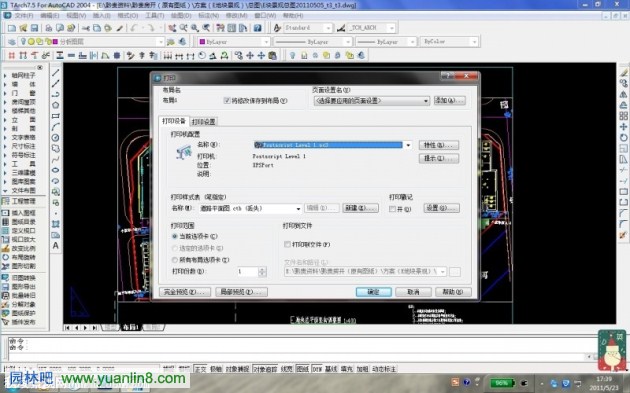Viewport: 630px width, 393px height.
Task: Toggle 对象捕捉 object snap in status bar
Action: [x=237, y=369]
